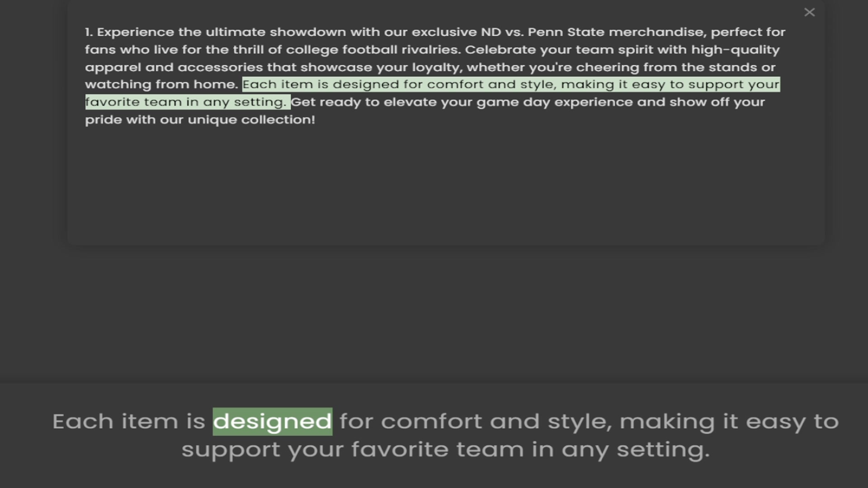Viewport: 868px width, 488px height.
Task: Click the word "Each" starting the bottom caption
Action: click(83, 422)
